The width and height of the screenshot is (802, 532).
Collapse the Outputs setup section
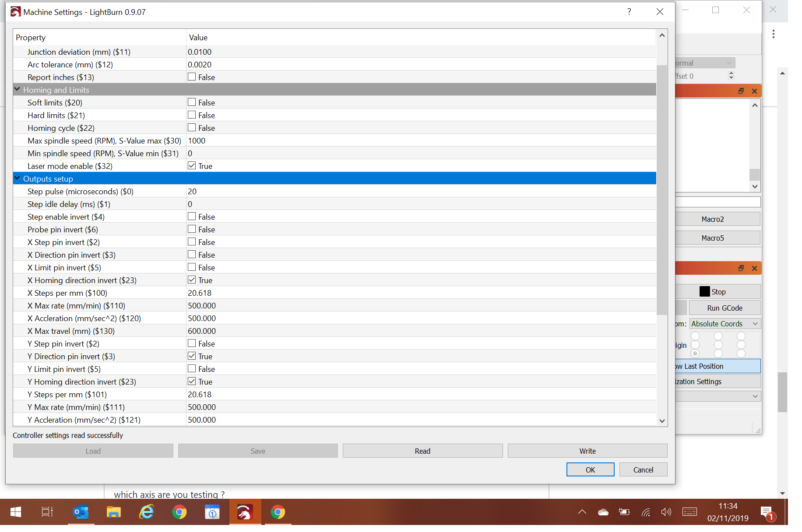tap(18, 178)
